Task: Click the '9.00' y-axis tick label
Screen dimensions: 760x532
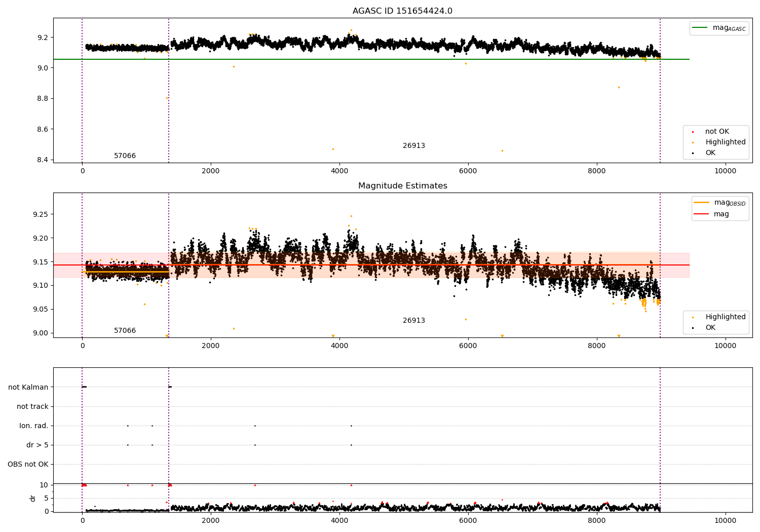Action: (x=41, y=333)
